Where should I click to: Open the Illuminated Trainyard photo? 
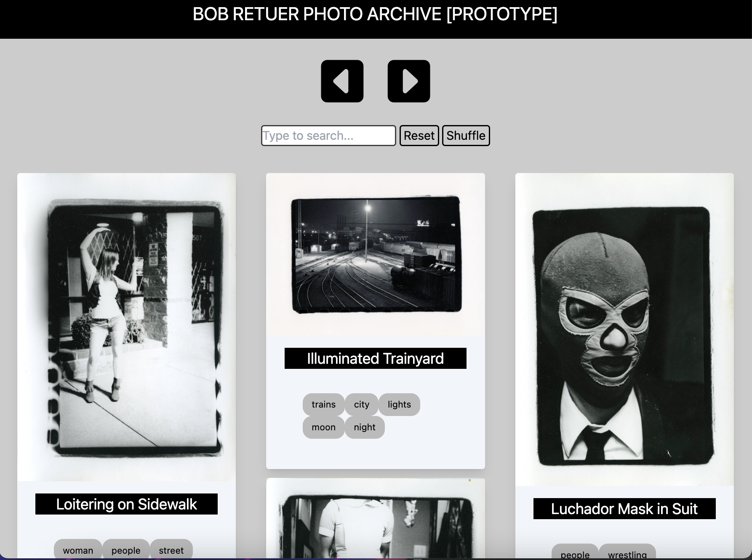point(376,259)
